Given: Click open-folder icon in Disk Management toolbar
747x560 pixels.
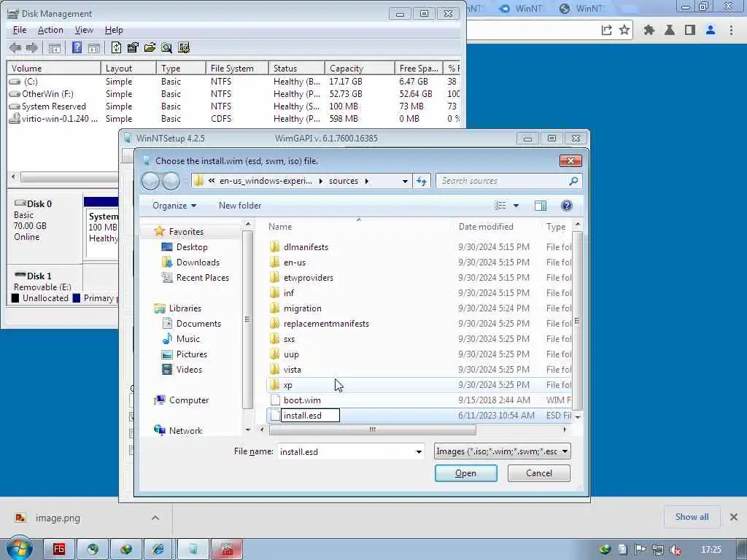Looking at the screenshot, I should tap(150, 47).
